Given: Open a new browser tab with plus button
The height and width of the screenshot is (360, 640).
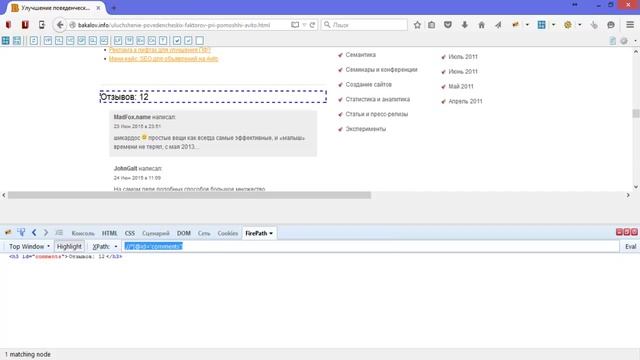Looking at the screenshot, I should point(113,8).
